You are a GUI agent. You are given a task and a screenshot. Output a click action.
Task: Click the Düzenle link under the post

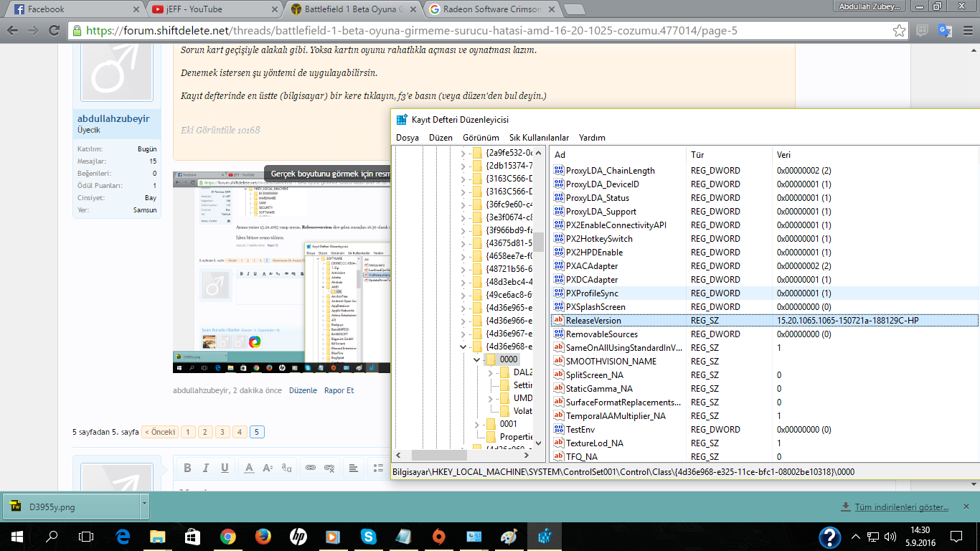(303, 390)
